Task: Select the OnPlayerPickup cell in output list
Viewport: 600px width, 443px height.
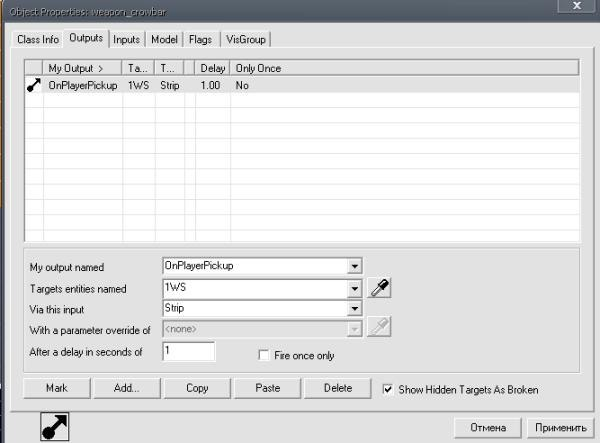Action: pyautogui.click(x=83, y=85)
